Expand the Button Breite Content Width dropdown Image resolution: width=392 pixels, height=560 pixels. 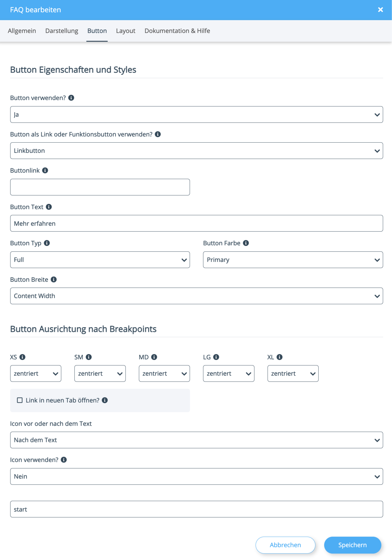[196, 296]
